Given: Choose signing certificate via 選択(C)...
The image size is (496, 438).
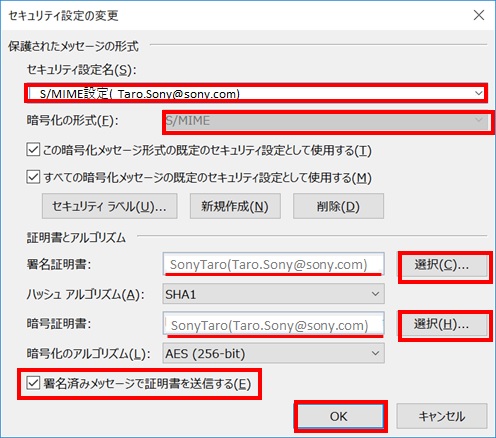Looking at the screenshot, I should point(442,265).
